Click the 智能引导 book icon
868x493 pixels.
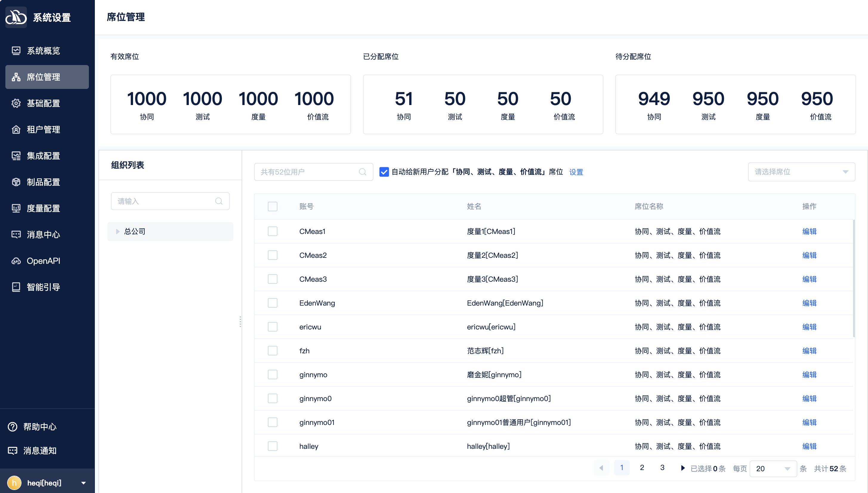click(x=16, y=287)
